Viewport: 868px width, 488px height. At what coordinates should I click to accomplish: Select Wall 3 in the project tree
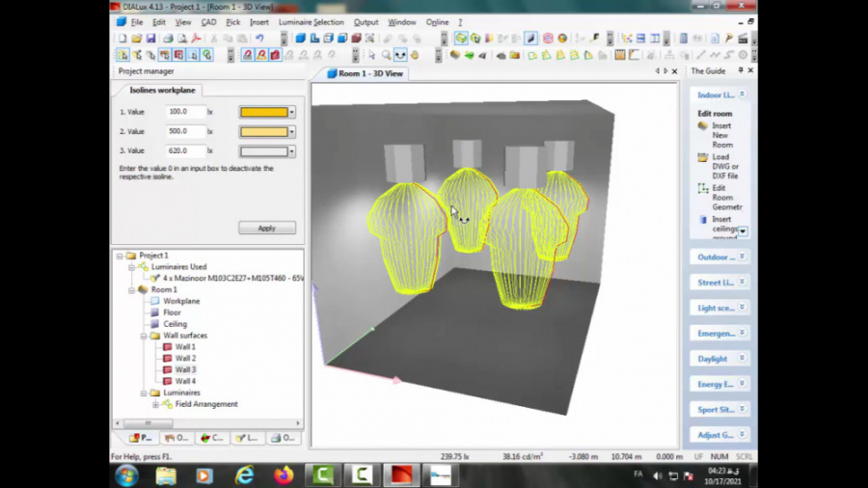(x=184, y=369)
